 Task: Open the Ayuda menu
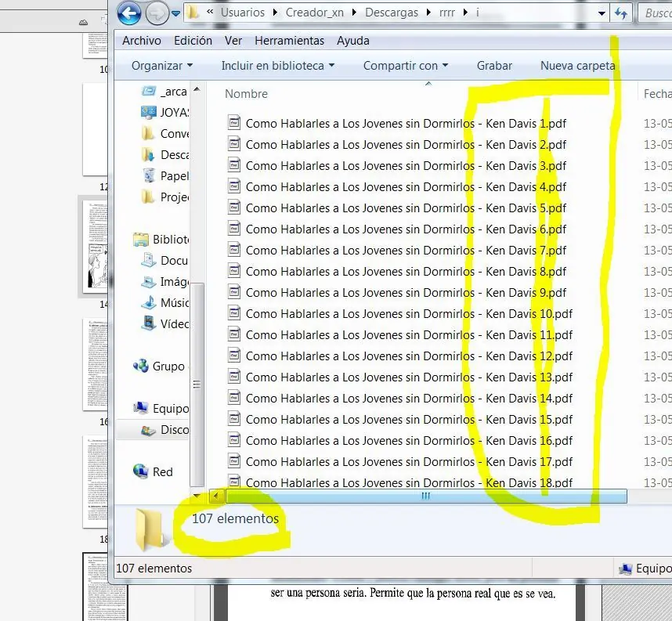click(x=352, y=41)
